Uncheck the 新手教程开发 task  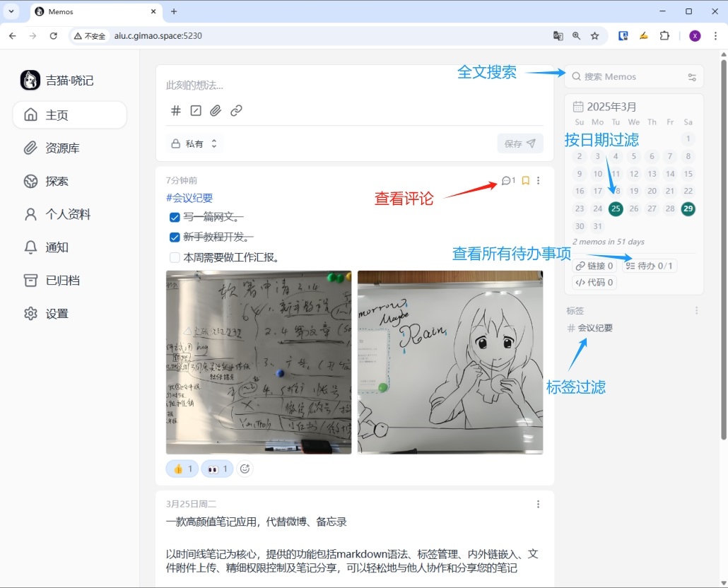[x=175, y=237]
